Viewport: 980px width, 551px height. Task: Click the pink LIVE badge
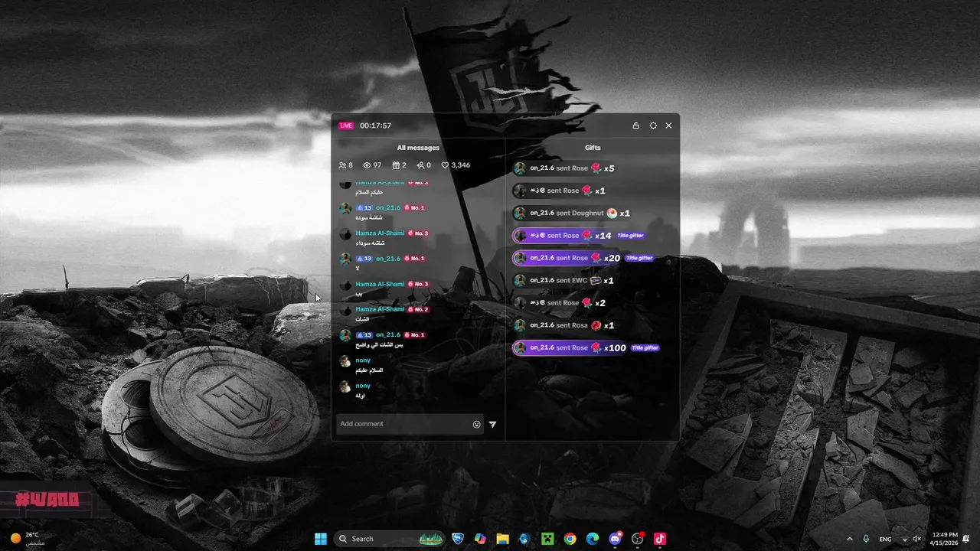346,126
